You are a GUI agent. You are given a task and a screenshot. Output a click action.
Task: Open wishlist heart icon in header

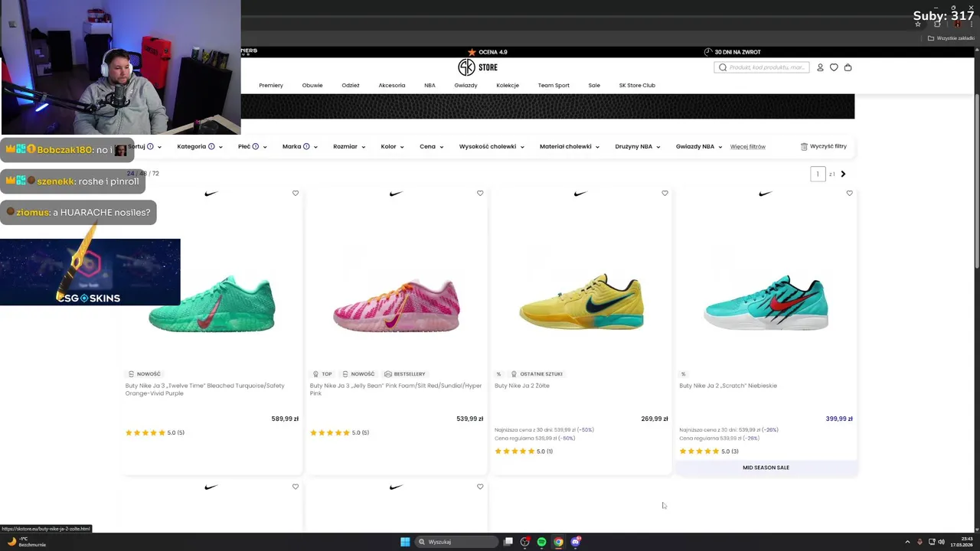point(834,67)
